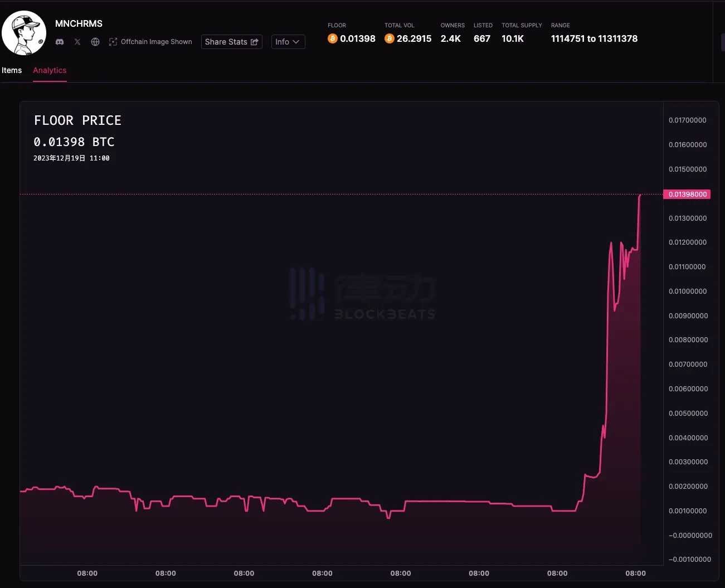Viewport: 725px width, 588px height.
Task: Click the MNCHRMS collection avatar
Action: click(24, 33)
